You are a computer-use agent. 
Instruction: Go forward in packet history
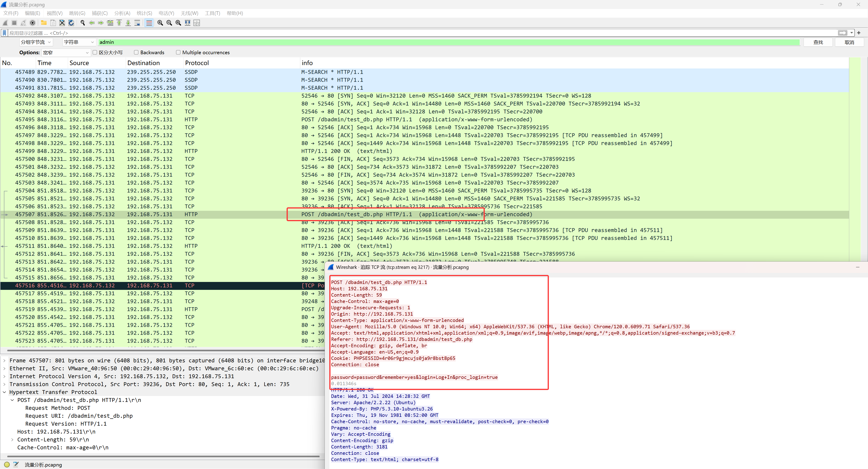coord(101,23)
